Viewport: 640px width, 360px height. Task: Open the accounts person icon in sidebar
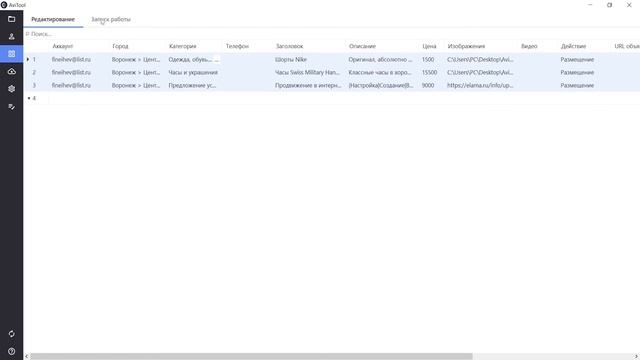(x=11, y=37)
